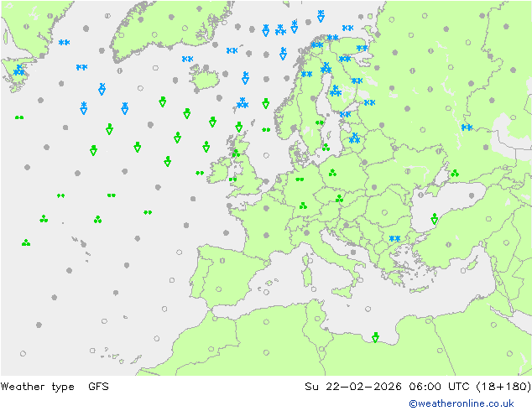Click the heavy snow symbol near the Faroe Islands
The width and height of the screenshot is (532, 411).
243,102
